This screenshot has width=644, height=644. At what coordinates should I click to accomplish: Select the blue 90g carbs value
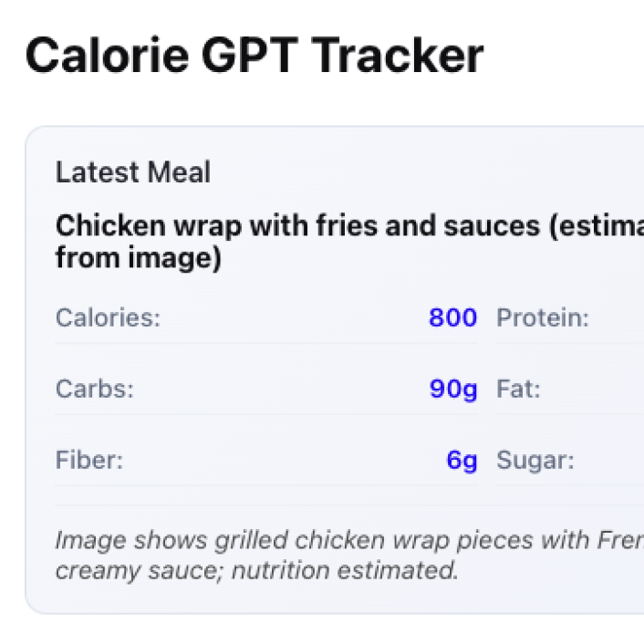(x=453, y=390)
